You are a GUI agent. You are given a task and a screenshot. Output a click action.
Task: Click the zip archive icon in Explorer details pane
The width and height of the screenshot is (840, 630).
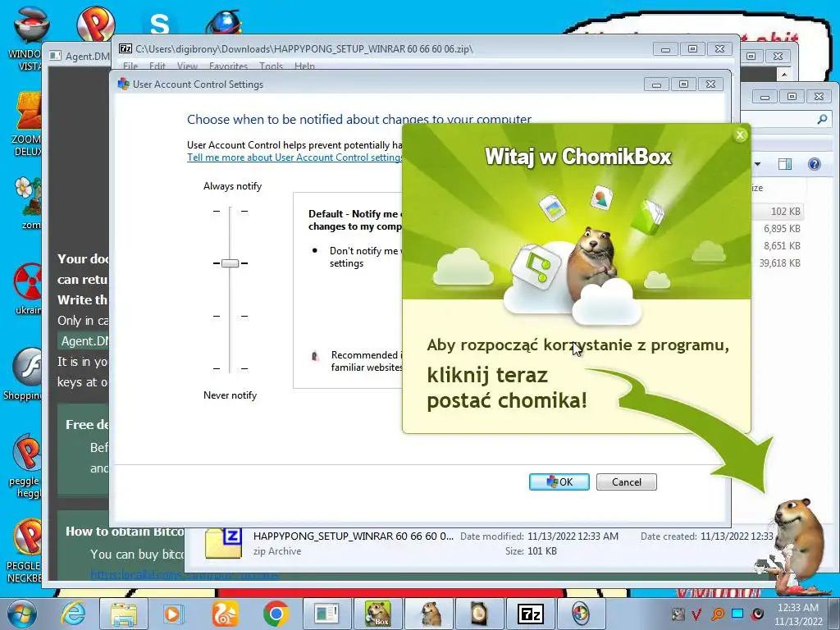click(x=223, y=543)
